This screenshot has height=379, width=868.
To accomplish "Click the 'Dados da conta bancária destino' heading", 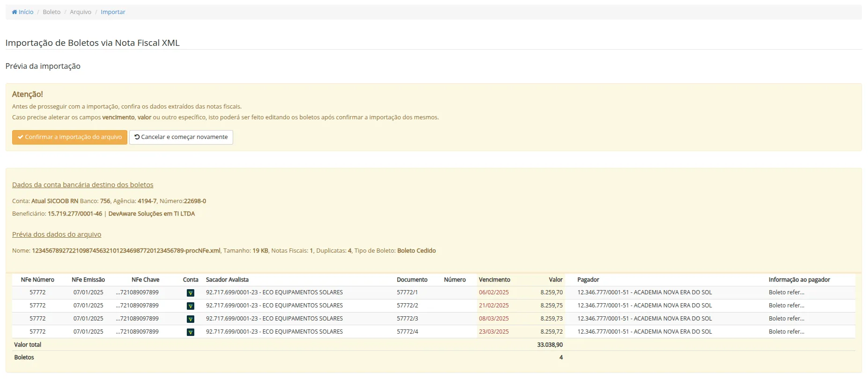I will (x=83, y=185).
